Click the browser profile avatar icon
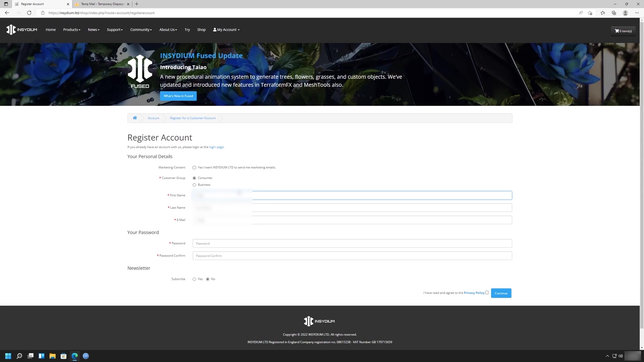 (625, 13)
